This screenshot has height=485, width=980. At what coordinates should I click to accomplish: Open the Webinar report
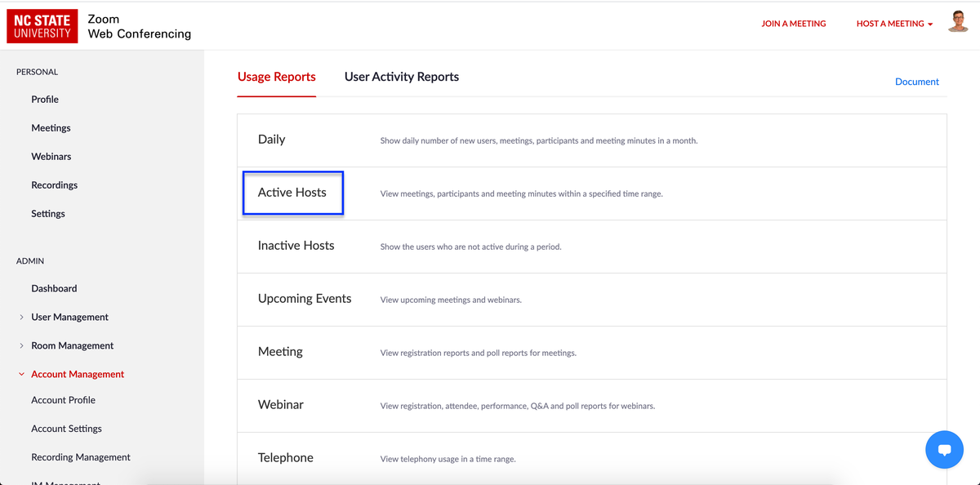[282, 405]
